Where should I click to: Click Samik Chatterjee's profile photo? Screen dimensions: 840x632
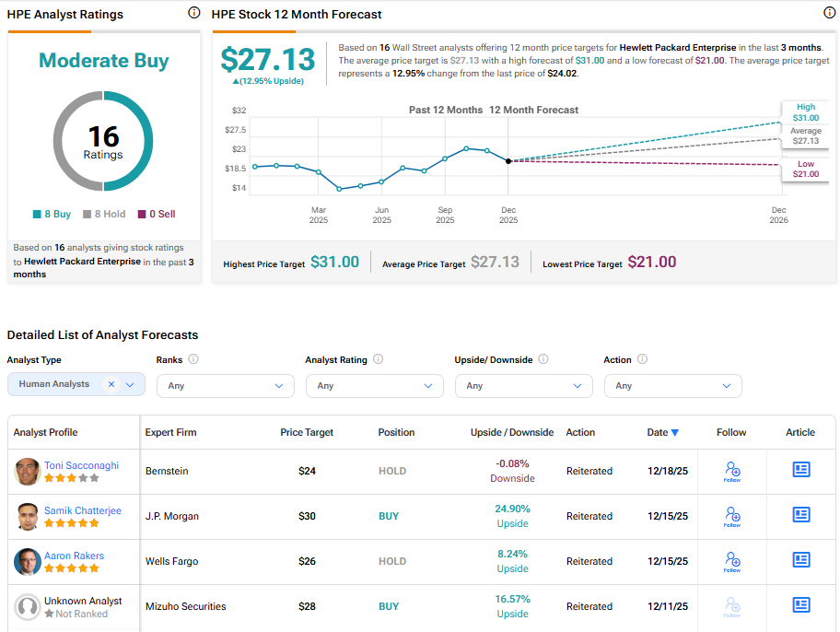click(28, 517)
